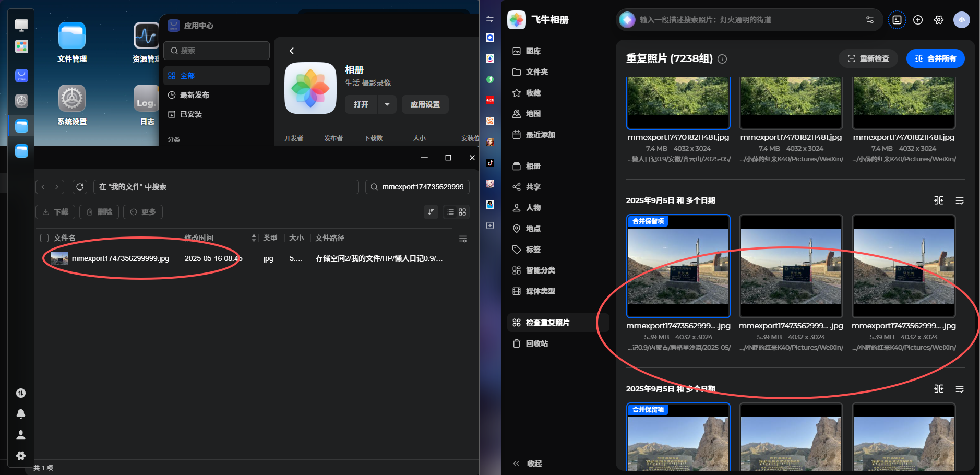Open the user avatar in 飞牛相册 header

962,20
